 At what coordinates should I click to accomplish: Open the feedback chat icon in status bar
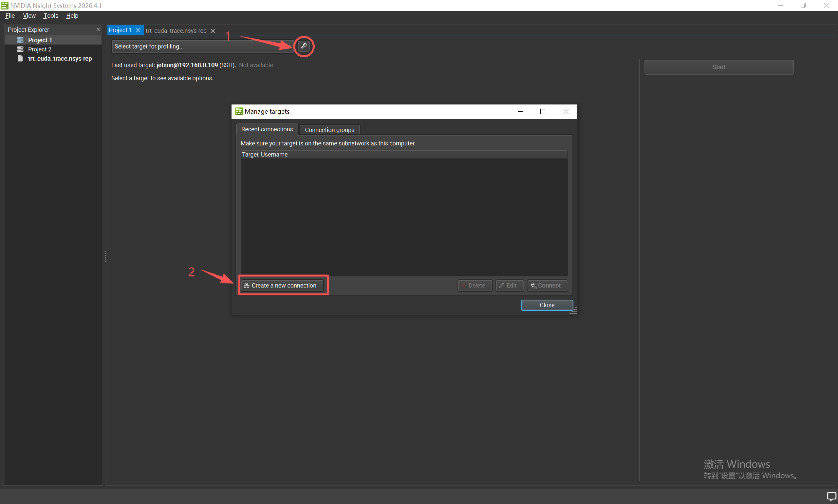[831, 496]
